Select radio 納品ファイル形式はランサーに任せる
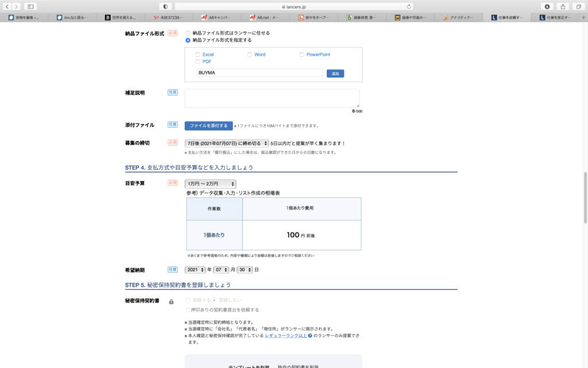Screen dimensions: 588x368 (188, 33)
